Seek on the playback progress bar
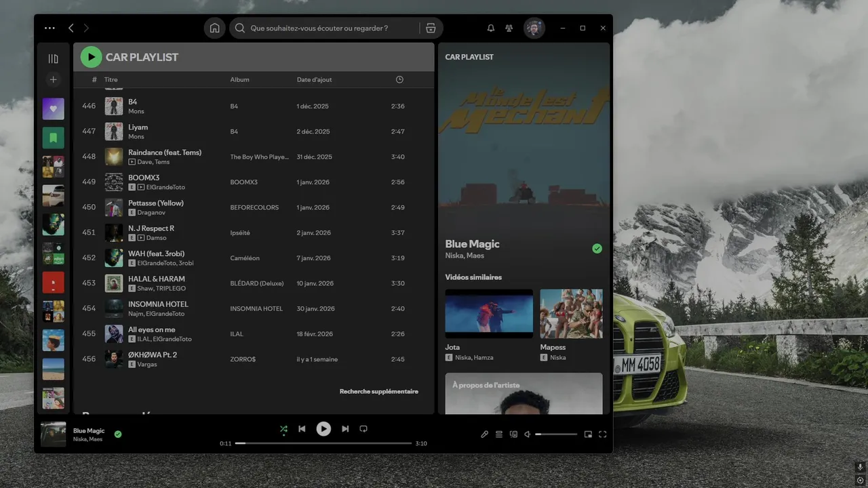 click(x=323, y=443)
